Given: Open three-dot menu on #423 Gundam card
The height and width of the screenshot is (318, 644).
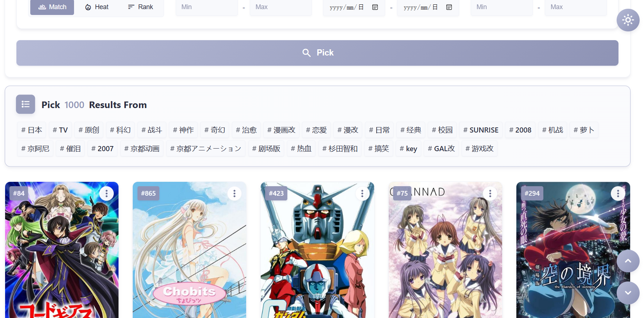Looking at the screenshot, I should pos(362,193).
